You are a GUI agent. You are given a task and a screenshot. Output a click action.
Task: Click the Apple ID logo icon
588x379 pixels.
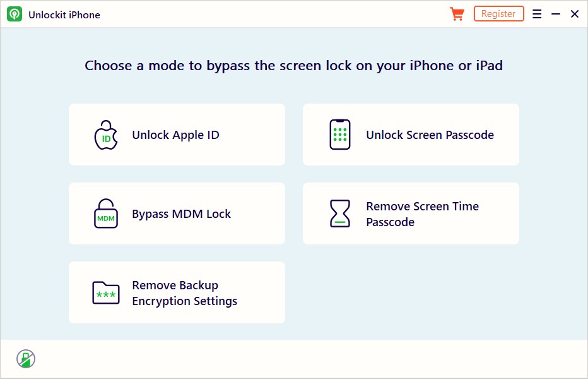click(106, 135)
